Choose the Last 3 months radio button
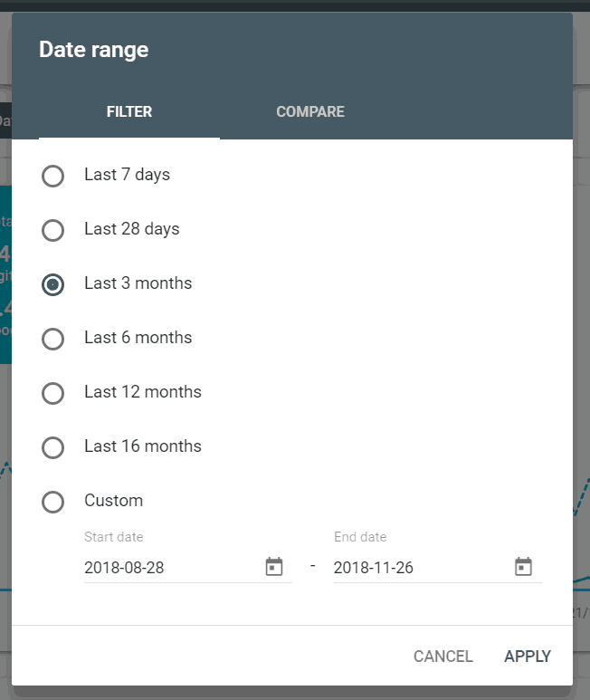Screen dimensions: 590x700 pyautogui.click(x=53, y=284)
